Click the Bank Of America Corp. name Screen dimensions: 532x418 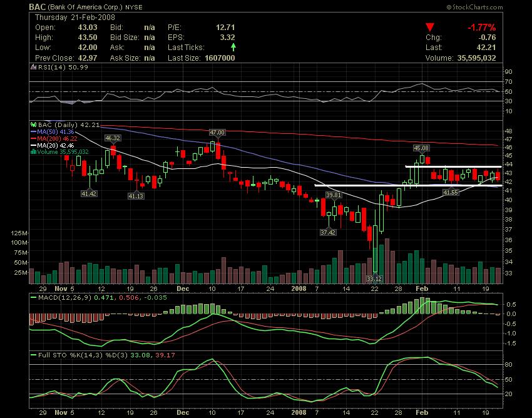point(85,7)
